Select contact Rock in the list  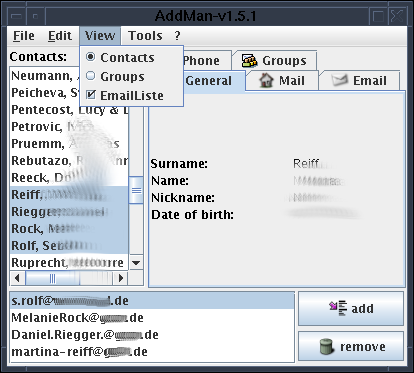pyautogui.click(x=69, y=229)
